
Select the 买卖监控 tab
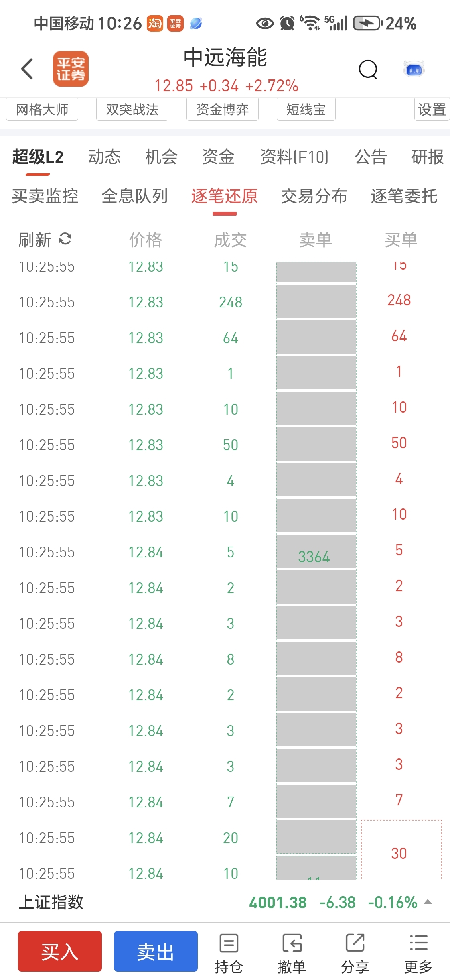(45, 196)
